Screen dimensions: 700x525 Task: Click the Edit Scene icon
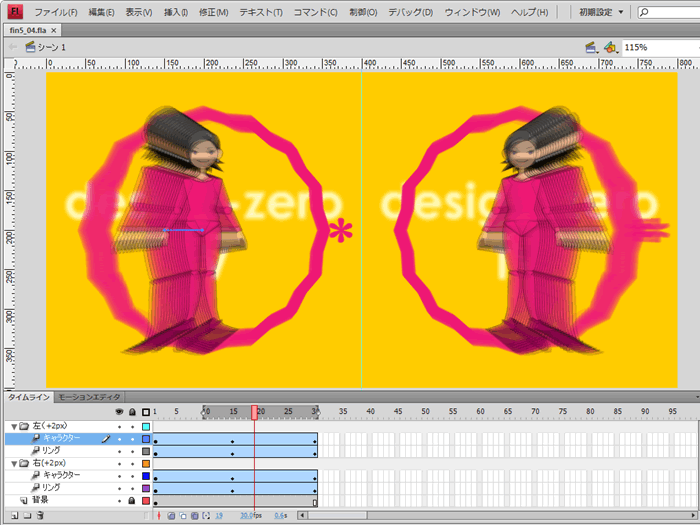click(590, 47)
